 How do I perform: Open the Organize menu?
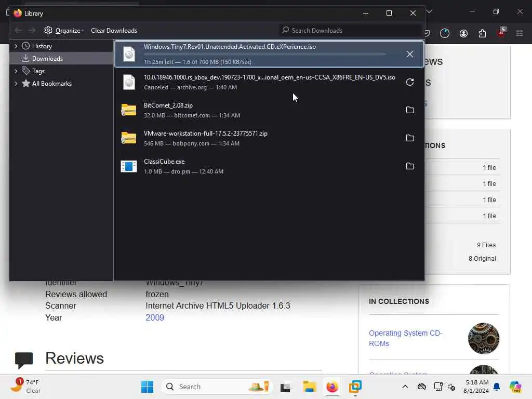tap(64, 31)
